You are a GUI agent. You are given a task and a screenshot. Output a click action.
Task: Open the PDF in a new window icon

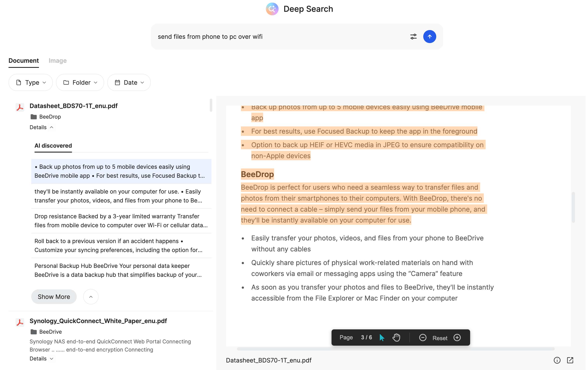tap(570, 360)
